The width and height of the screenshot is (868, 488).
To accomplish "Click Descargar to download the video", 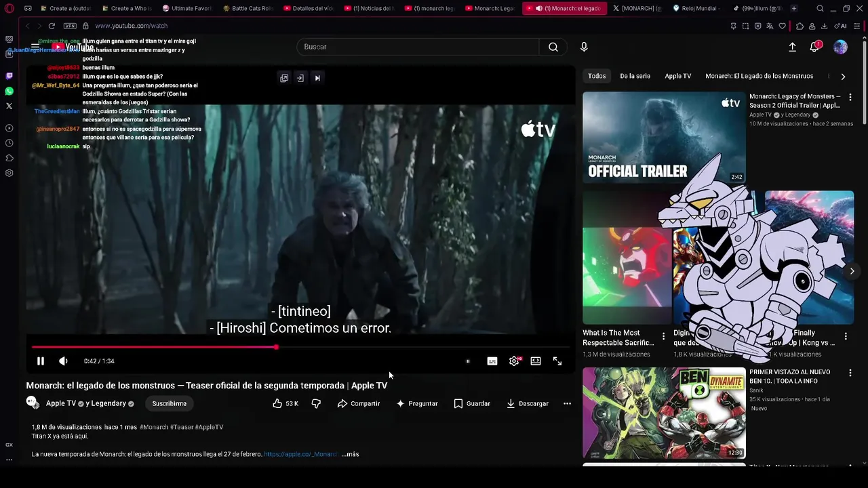I will [x=528, y=403].
